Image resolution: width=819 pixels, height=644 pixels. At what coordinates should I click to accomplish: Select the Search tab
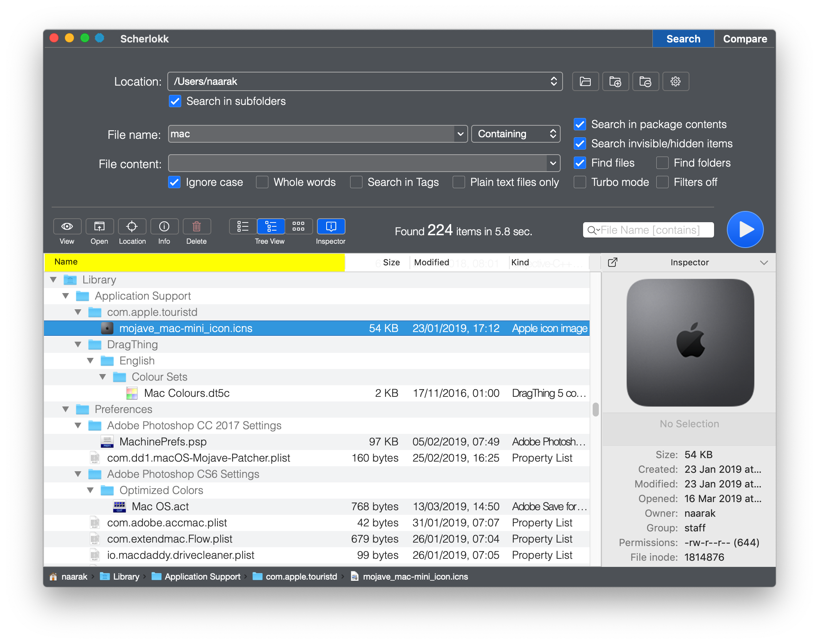click(x=683, y=39)
